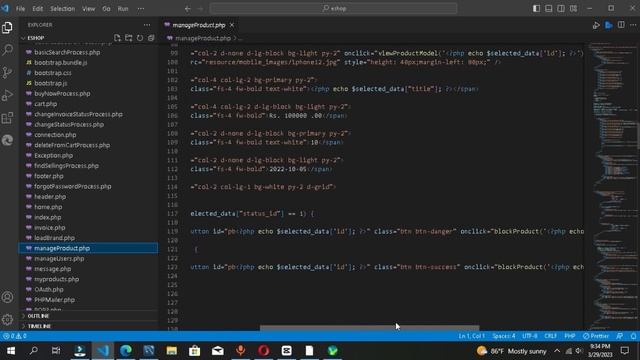This screenshot has height=360, width=640.
Task: Click the blue debug run icon
Action: pos(609,25)
